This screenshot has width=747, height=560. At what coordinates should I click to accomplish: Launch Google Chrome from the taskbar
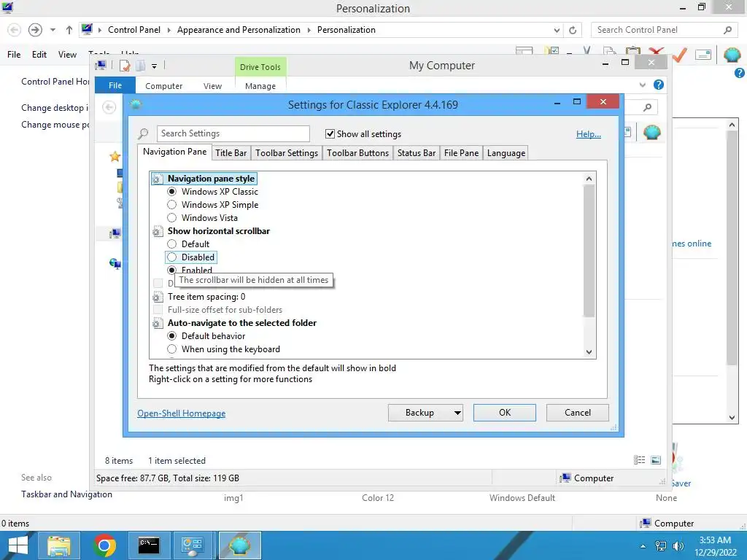coord(104,545)
